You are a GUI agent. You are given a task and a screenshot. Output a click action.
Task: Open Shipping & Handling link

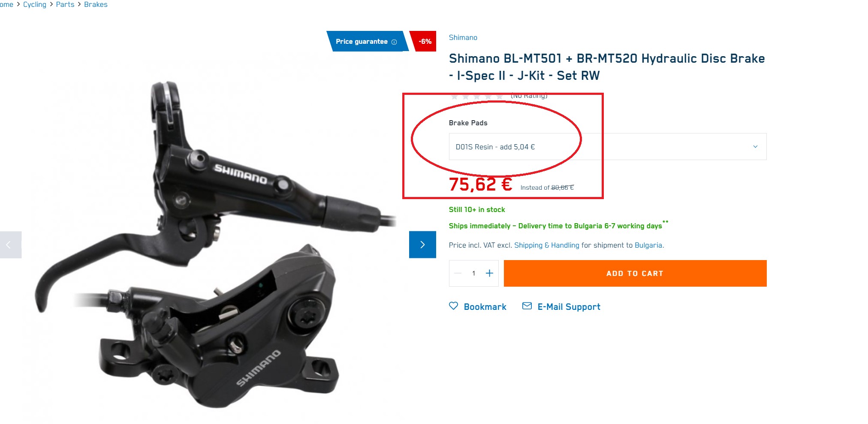(546, 245)
